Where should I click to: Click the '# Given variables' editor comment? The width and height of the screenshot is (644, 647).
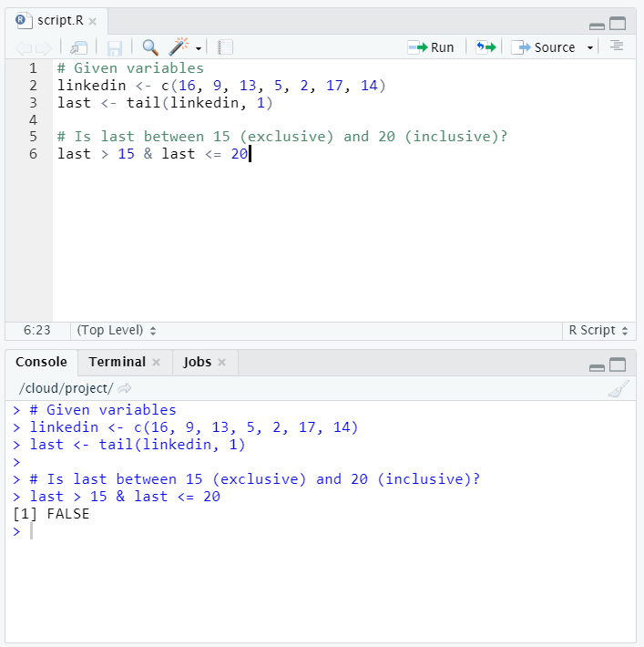pyautogui.click(x=130, y=68)
